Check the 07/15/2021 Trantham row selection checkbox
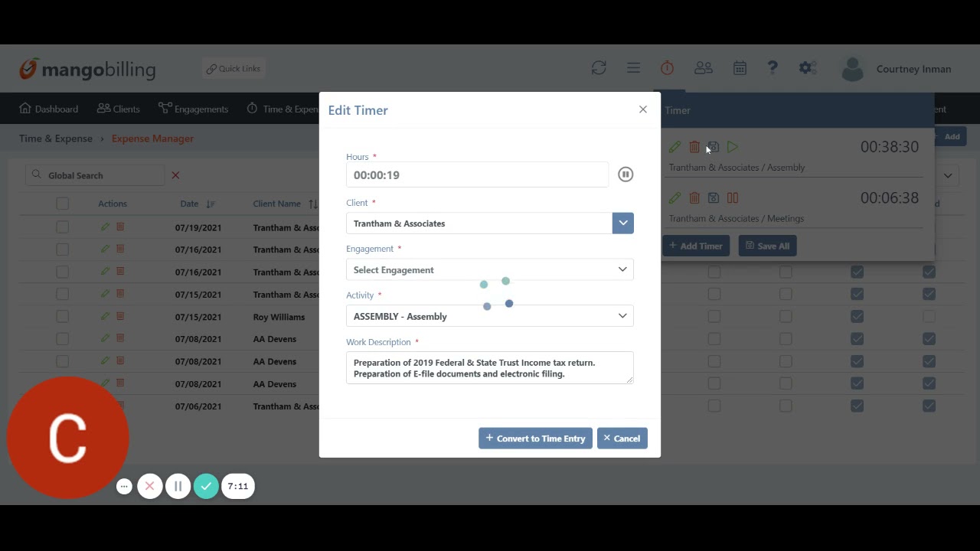The height and width of the screenshot is (551, 980). (x=62, y=294)
